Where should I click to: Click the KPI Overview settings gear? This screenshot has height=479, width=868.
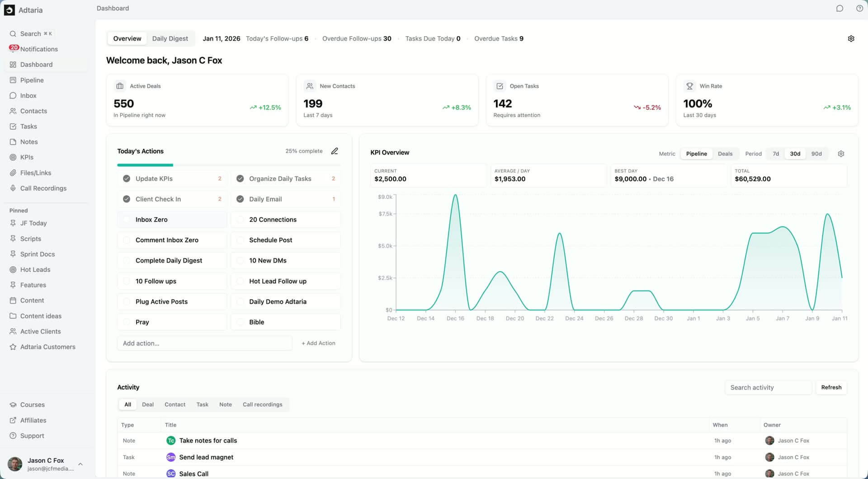[841, 154]
